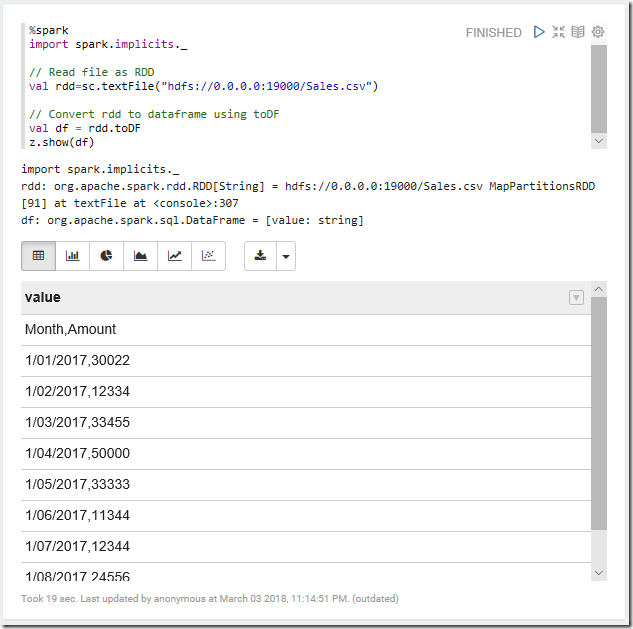The width and height of the screenshot is (633, 629).
Task: Switch to scatter chart view
Action: point(208,256)
